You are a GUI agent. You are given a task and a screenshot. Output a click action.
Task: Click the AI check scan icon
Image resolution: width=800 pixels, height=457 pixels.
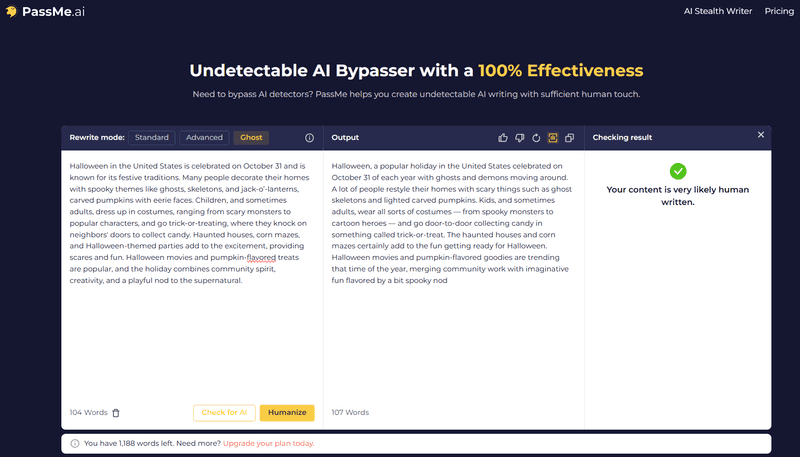click(x=553, y=138)
